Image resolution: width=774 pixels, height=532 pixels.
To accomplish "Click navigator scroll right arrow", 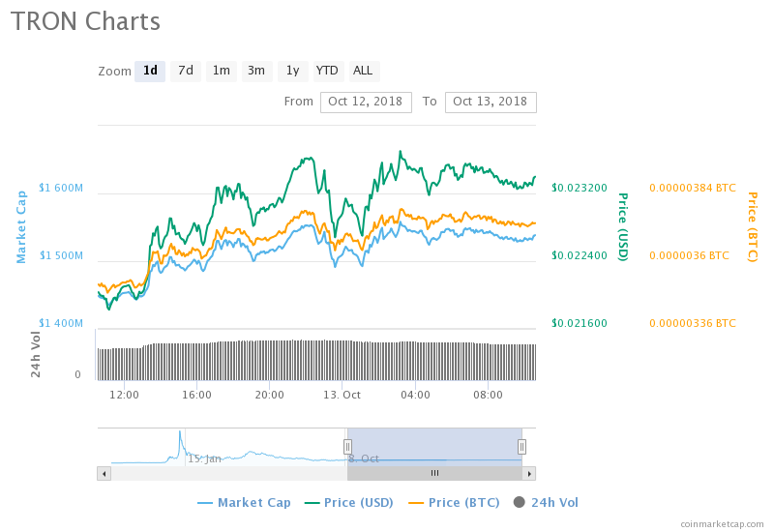I will coord(529,473).
